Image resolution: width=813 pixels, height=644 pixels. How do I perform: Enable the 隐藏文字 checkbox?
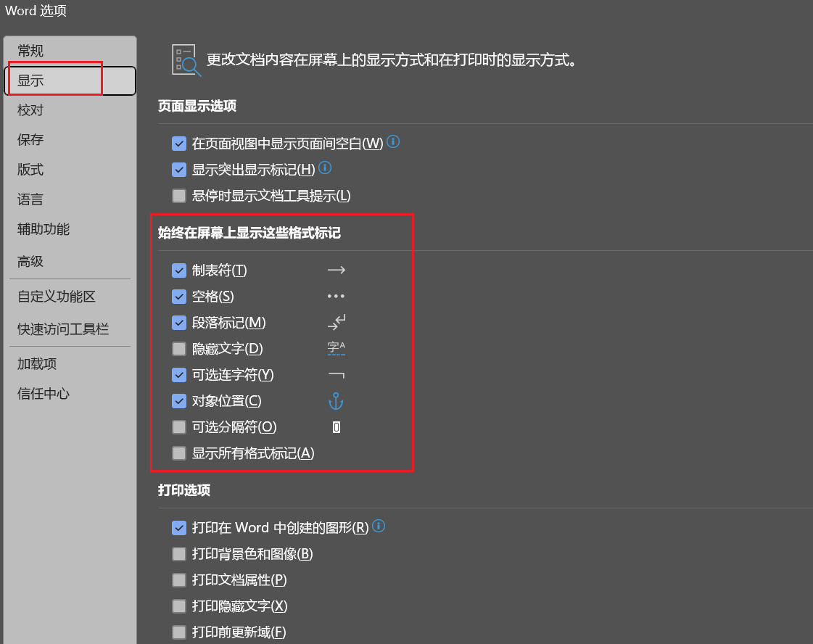179,349
